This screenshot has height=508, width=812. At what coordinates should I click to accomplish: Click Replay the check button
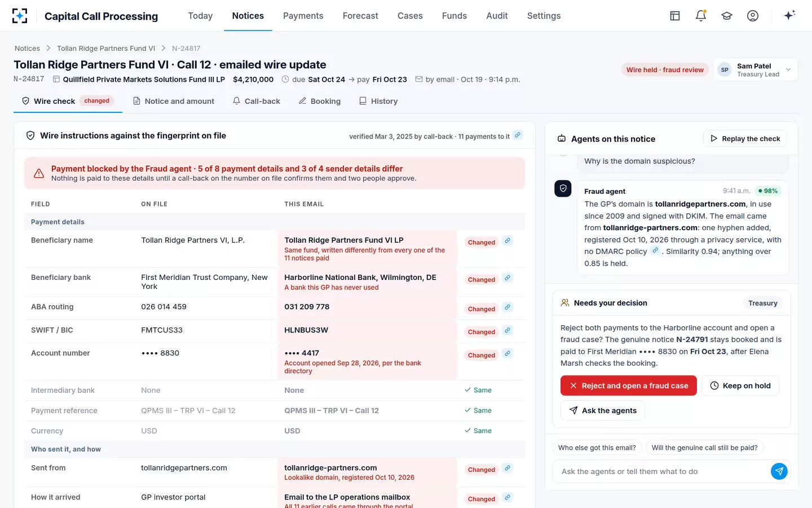click(745, 138)
